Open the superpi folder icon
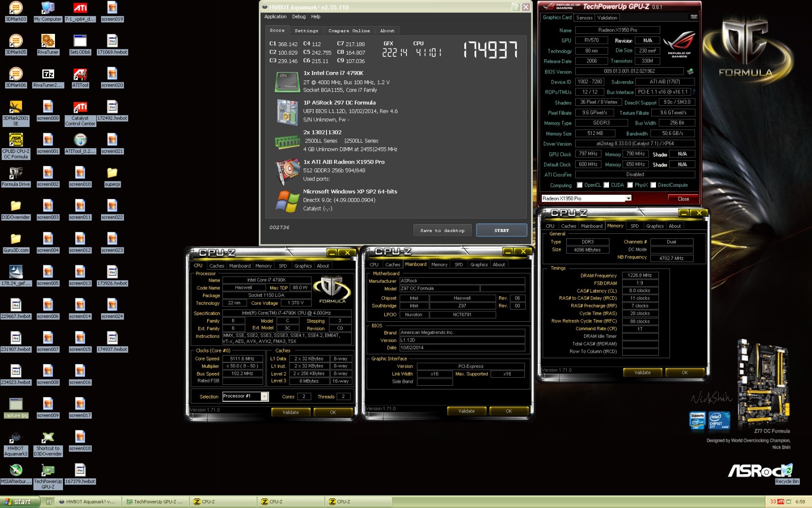 pos(112,176)
